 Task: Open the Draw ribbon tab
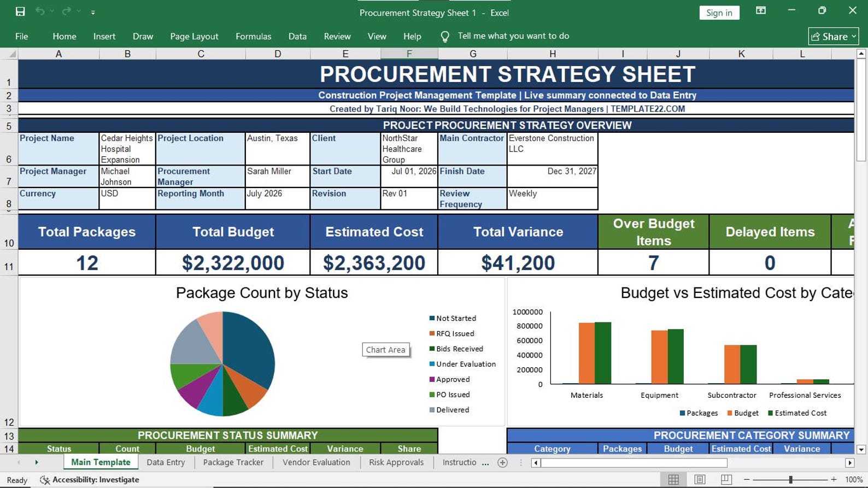point(143,36)
